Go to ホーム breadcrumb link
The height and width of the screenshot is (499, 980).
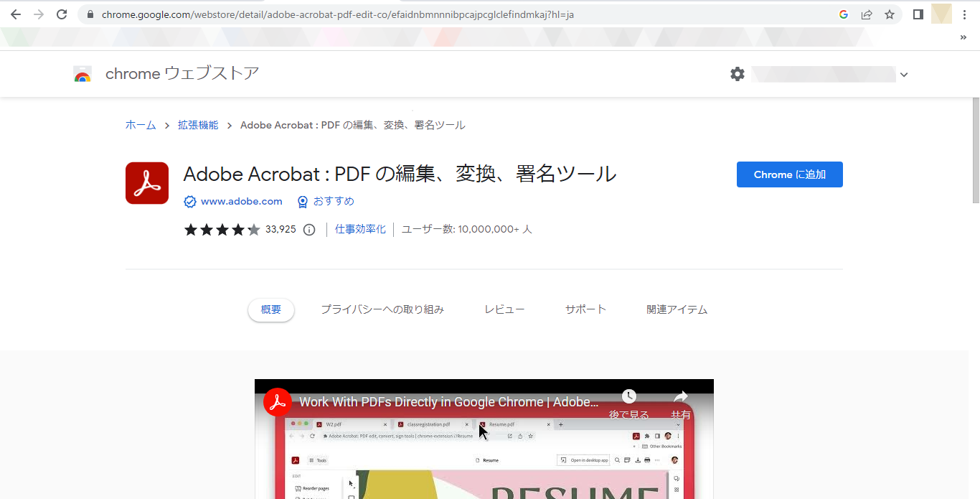click(x=141, y=125)
